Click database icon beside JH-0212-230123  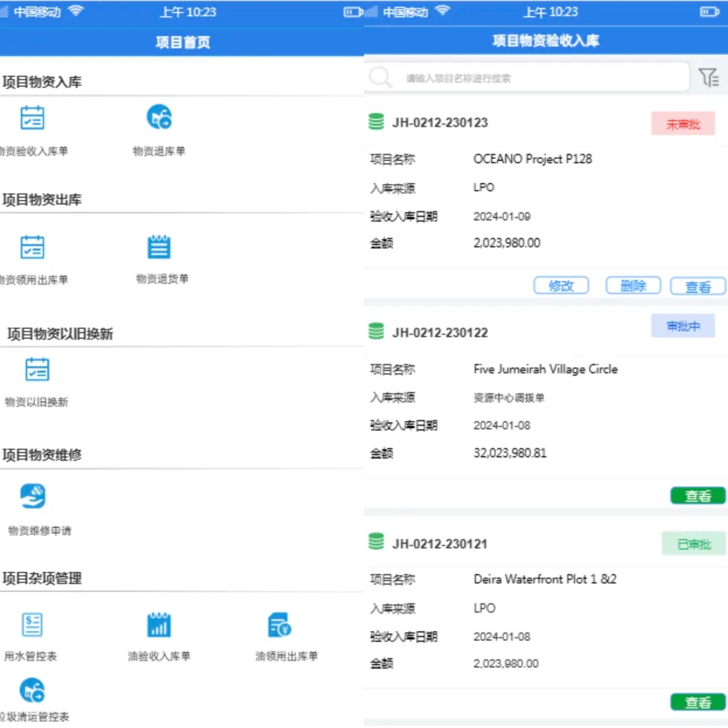tap(376, 122)
